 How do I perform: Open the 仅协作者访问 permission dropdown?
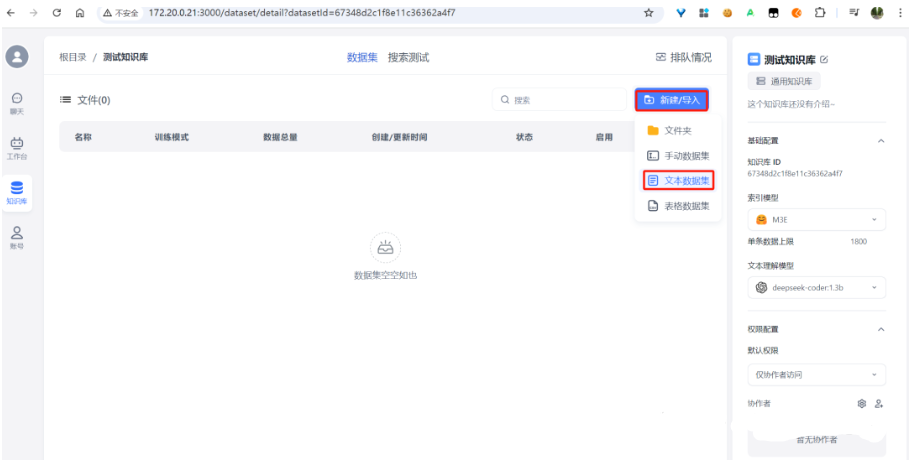click(x=816, y=375)
